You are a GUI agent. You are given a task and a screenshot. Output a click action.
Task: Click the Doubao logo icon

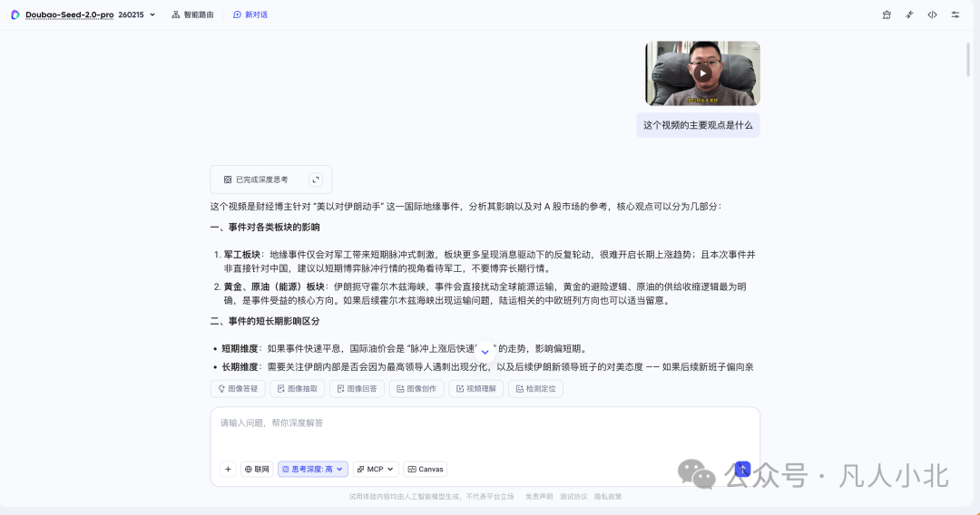pos(15,15)
